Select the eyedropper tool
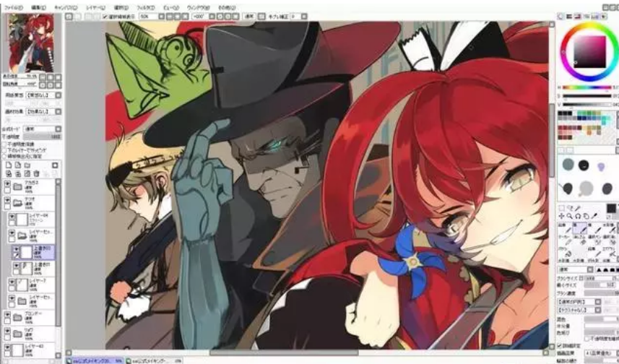 point(594,216)
